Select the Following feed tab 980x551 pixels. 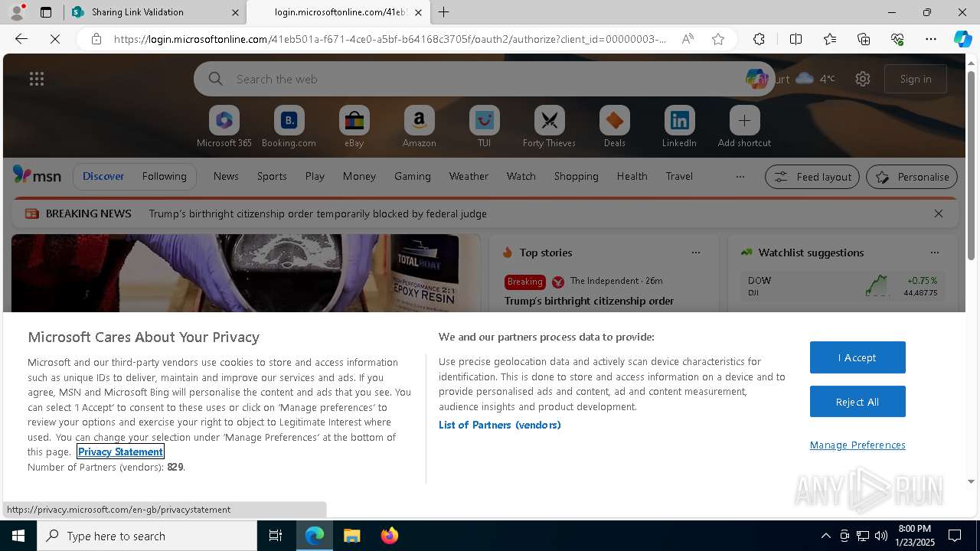pyautogui.click(x=165, y=177)
